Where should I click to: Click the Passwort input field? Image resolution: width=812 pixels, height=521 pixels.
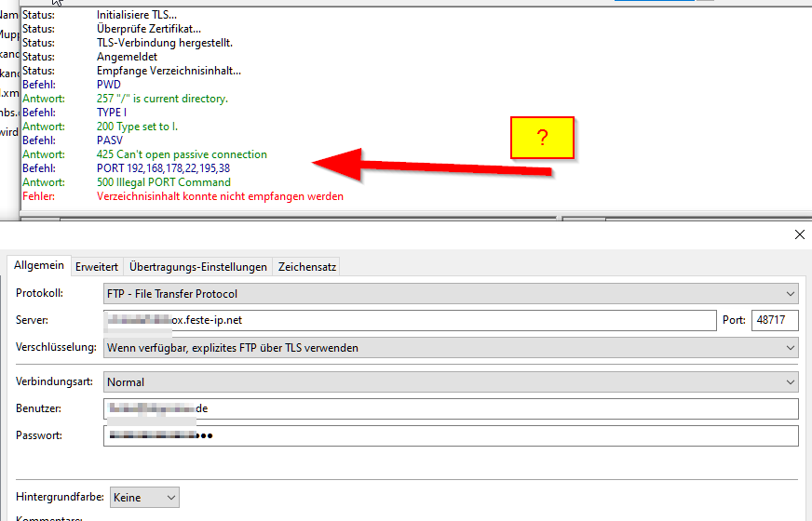(451, 436)
